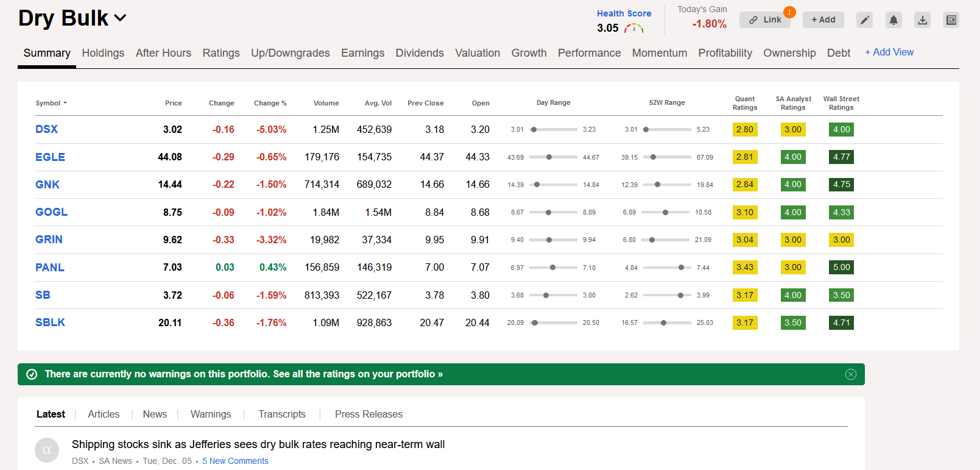Click See all ratings banner text
The image size is (980, 470).
pyautogui.click(x=358, y=374)
